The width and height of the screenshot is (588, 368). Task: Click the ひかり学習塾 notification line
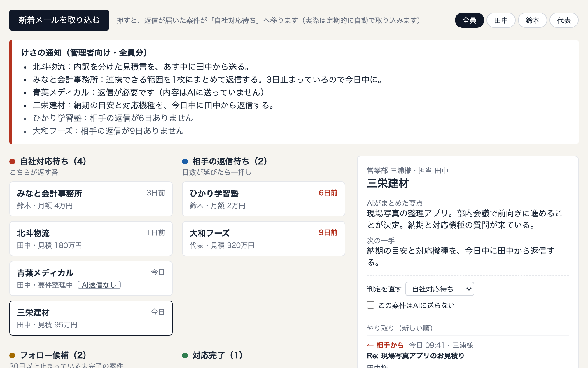(x=113, y=118)
